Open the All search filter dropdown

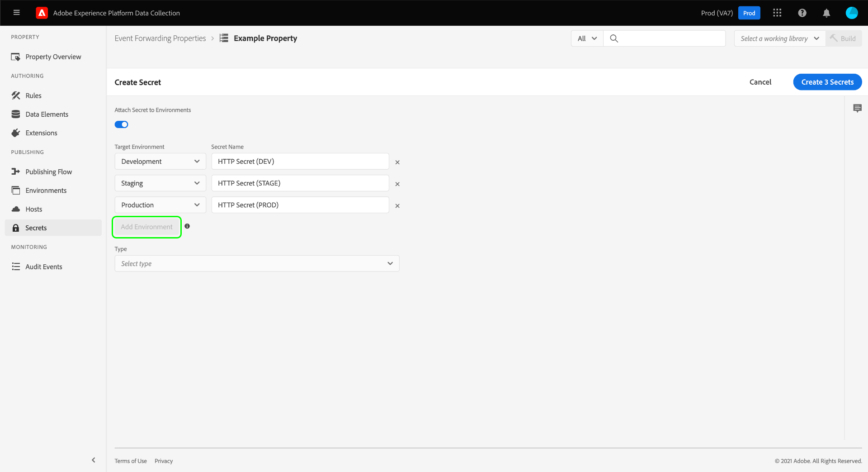coord(587,38)
